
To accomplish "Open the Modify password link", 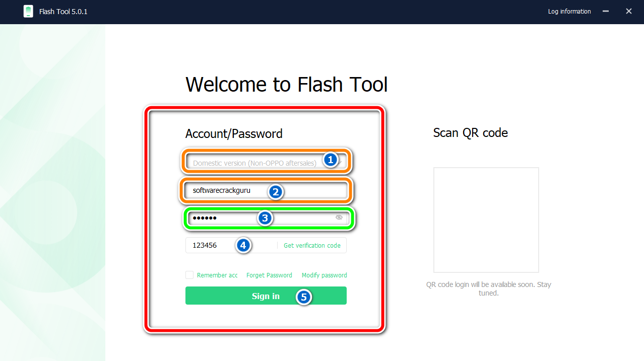I will [x=325, y=275].
